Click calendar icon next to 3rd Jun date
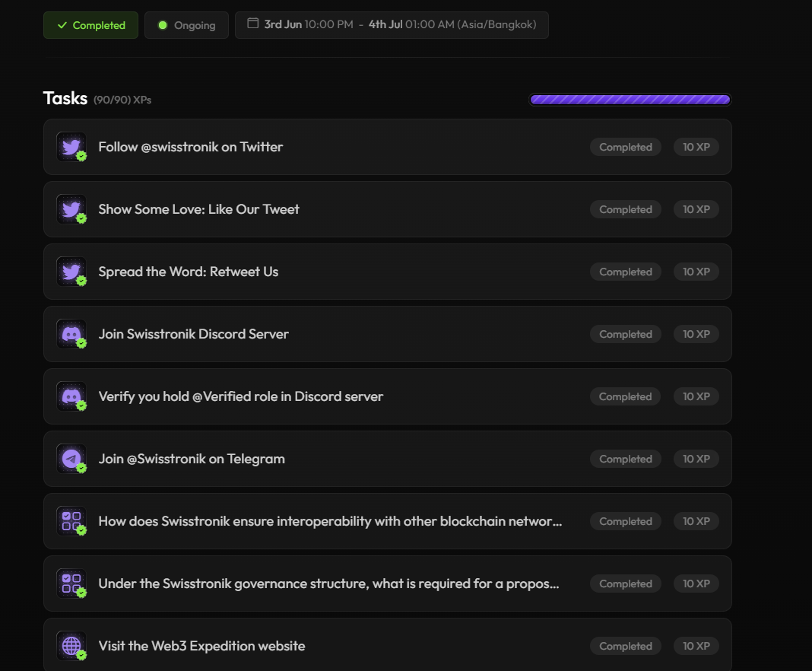Image resolution: width=812 pixels, height=671 pixels. tap(253, 24)
